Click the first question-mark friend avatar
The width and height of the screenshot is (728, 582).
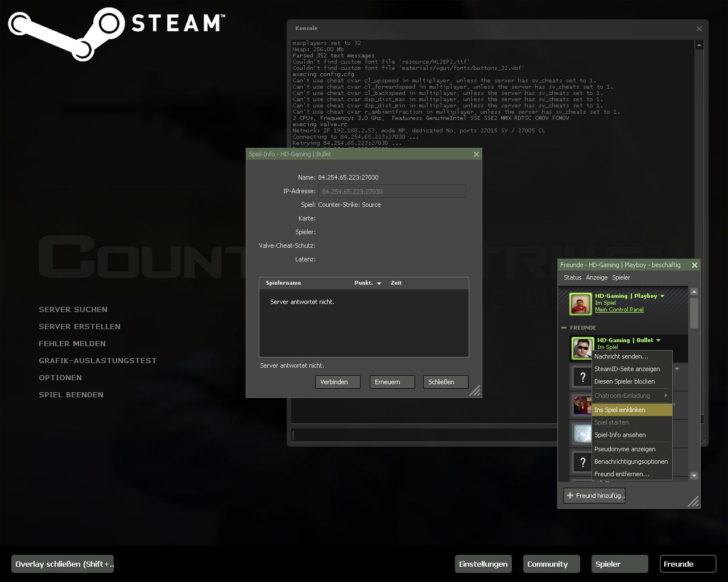click(x=582, y=376)
